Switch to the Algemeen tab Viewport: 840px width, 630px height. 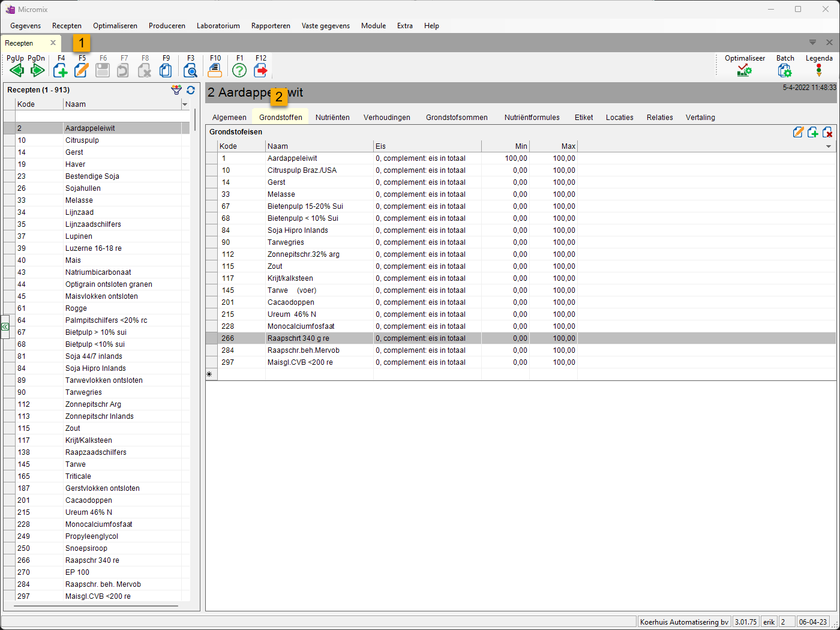tap(229, 118)
